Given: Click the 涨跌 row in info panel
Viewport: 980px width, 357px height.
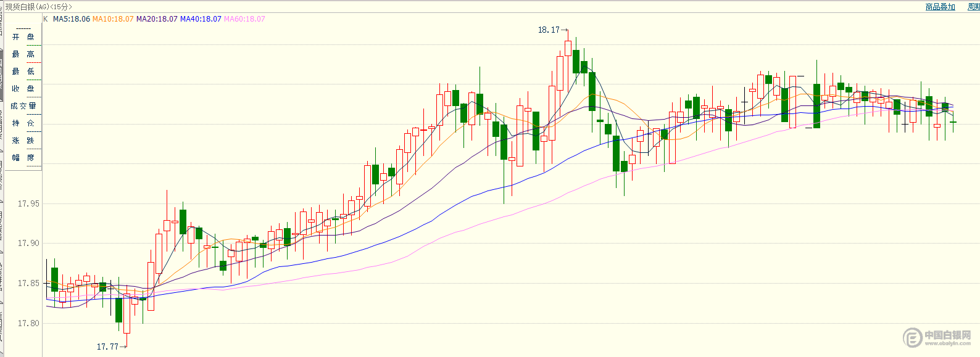Looking at the screenshot, I should pos(23,141).
